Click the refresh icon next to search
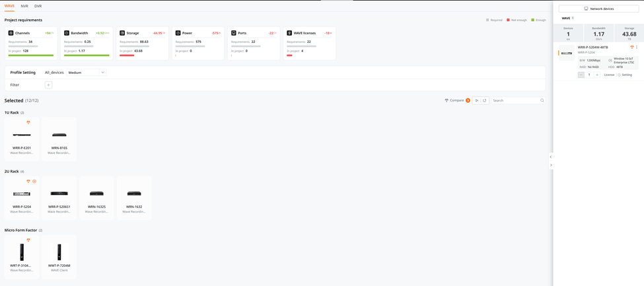 tap(484, 100)
